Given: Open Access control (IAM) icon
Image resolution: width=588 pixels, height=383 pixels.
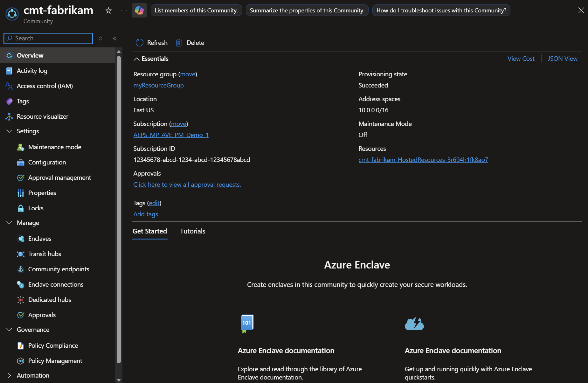Looking at the screenshot, I should coord(9,86).
